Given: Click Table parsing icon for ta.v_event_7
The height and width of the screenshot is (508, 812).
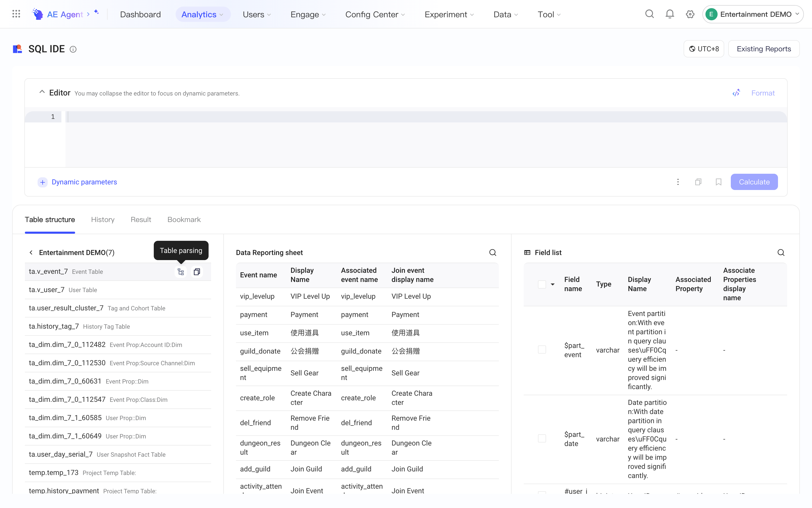Looking at the screenshot, I should 181,272.
